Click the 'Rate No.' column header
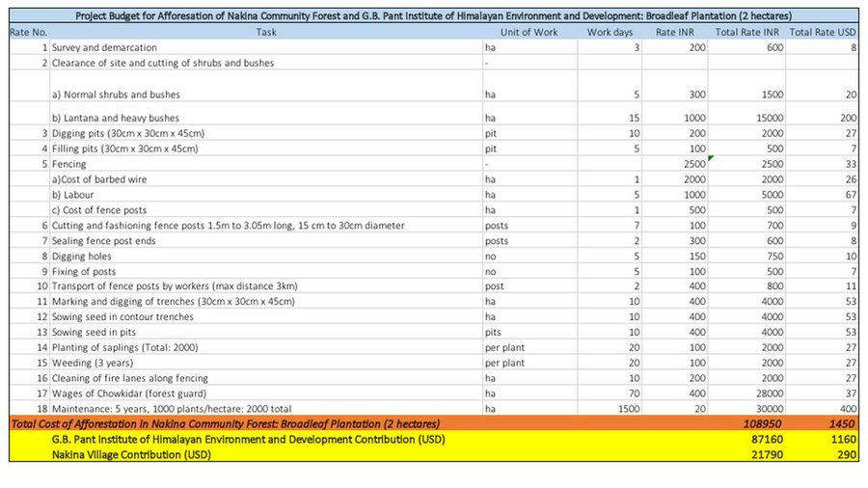The width and height of the screenshot is (868, 488). pyautogui.click(x=29, y=32)
